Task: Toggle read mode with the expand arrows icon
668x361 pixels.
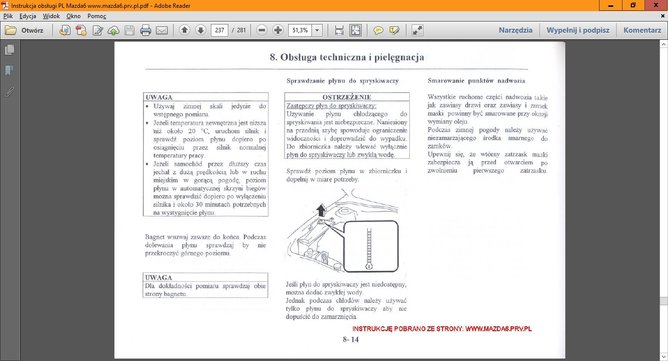Action: click(x=417, y=30)
